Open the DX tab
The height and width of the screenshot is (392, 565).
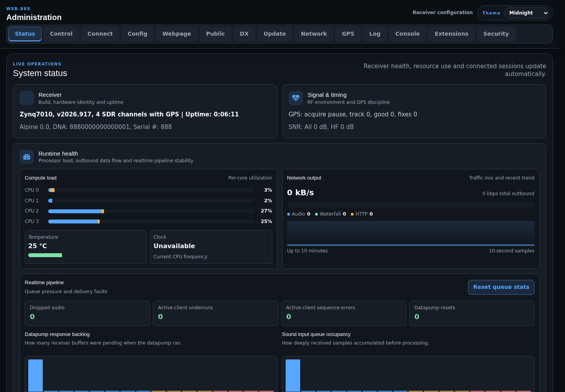point(244,34)
